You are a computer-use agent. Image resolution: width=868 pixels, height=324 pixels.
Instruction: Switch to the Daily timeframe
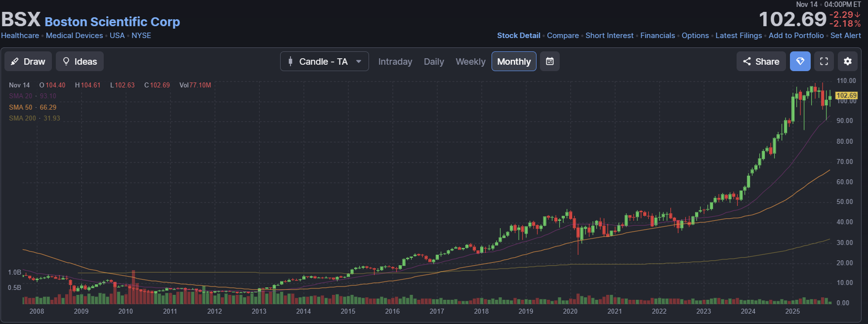click(434, 61)
